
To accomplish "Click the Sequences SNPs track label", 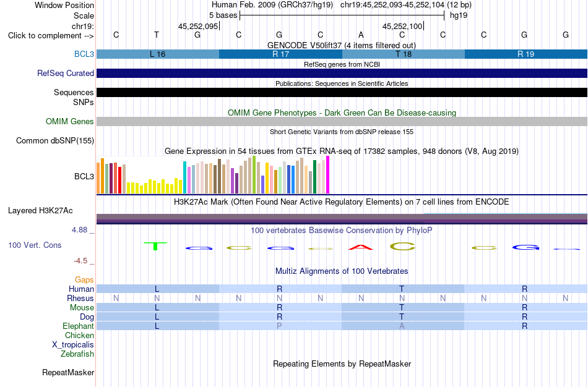I will [x=74, y=97].
